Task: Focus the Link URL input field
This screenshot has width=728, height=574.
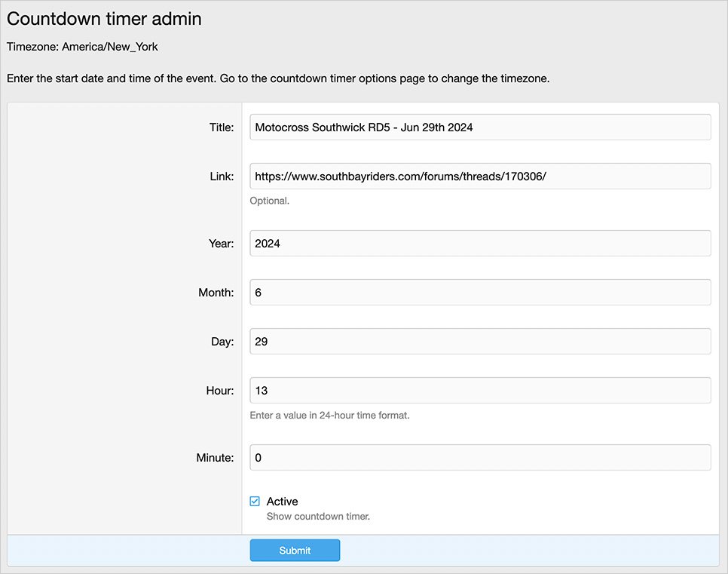Action: (x=480, y=176)
